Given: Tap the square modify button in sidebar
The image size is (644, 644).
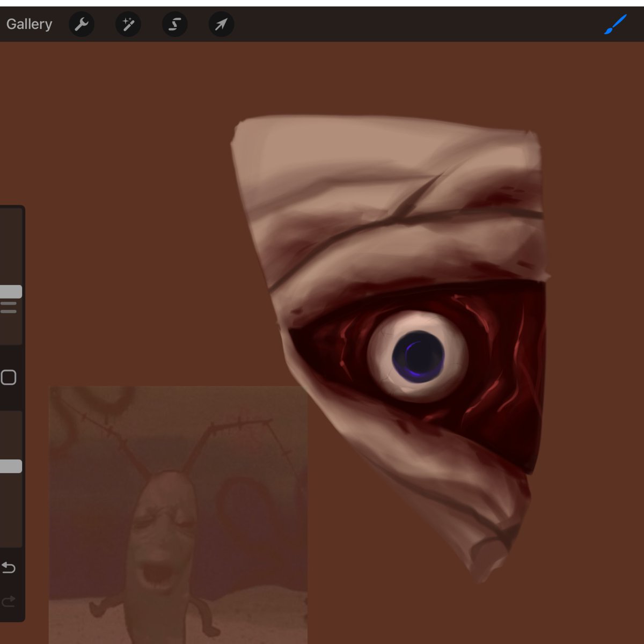Looking at the screenshot, I should [8, 377].
